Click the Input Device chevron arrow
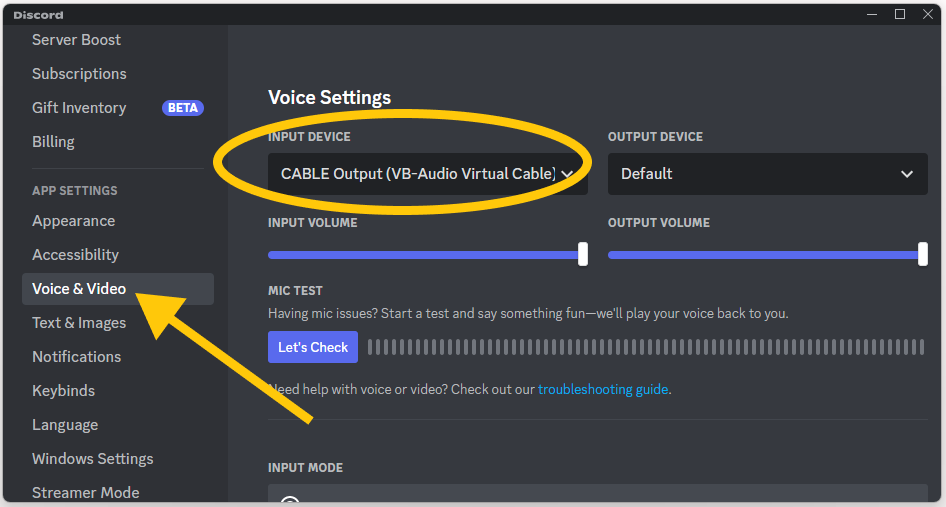The width and height of the screenshot is (946, 507). [x=567, y=174]
